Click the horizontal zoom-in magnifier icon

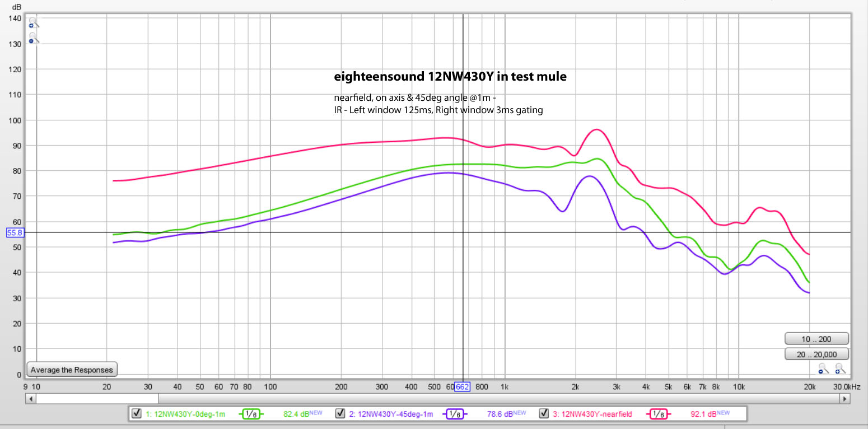[839, 368]
